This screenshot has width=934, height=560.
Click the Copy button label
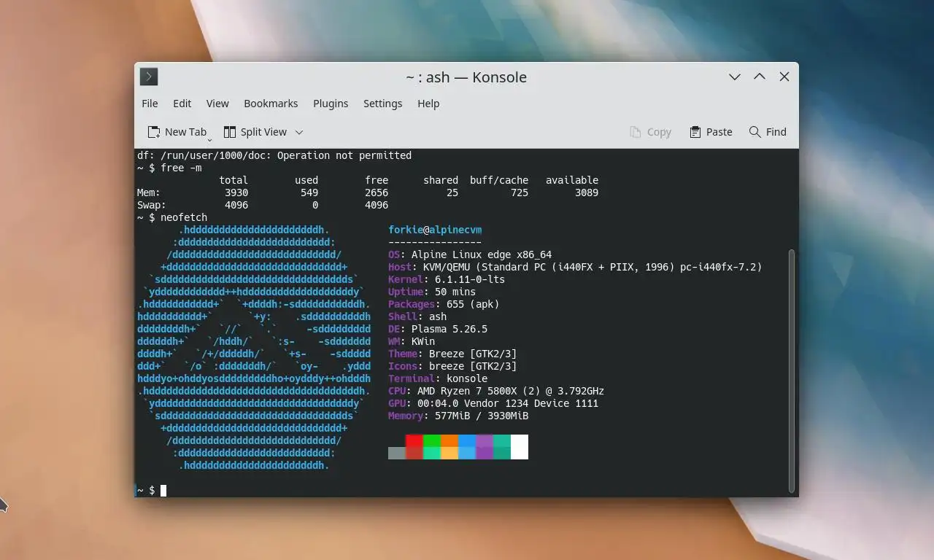coord(659,132)
